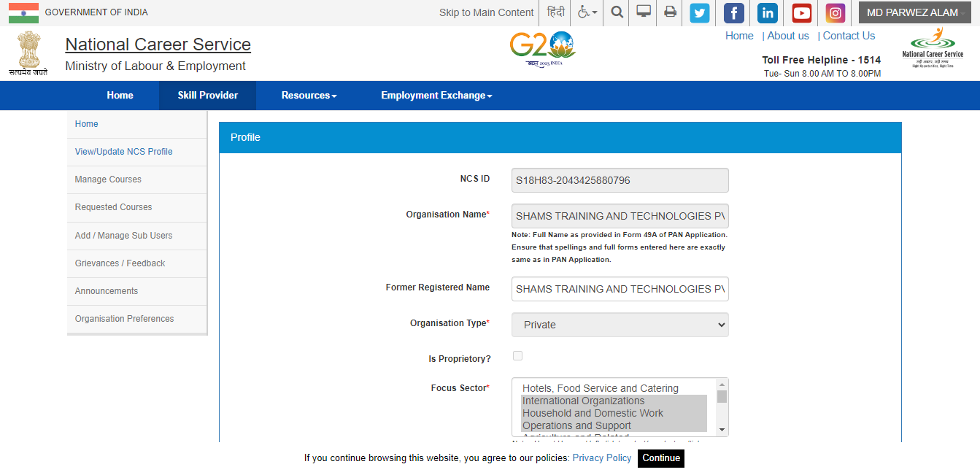
Task: Expand the Employment Exchange menu
Action: point(436,96)
